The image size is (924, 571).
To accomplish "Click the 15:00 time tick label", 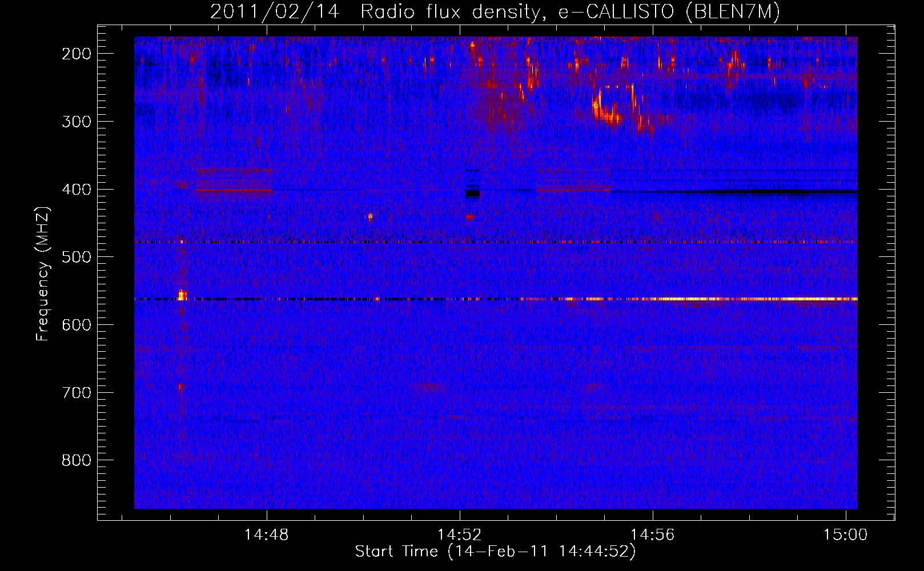I will (x=845, y=535).
